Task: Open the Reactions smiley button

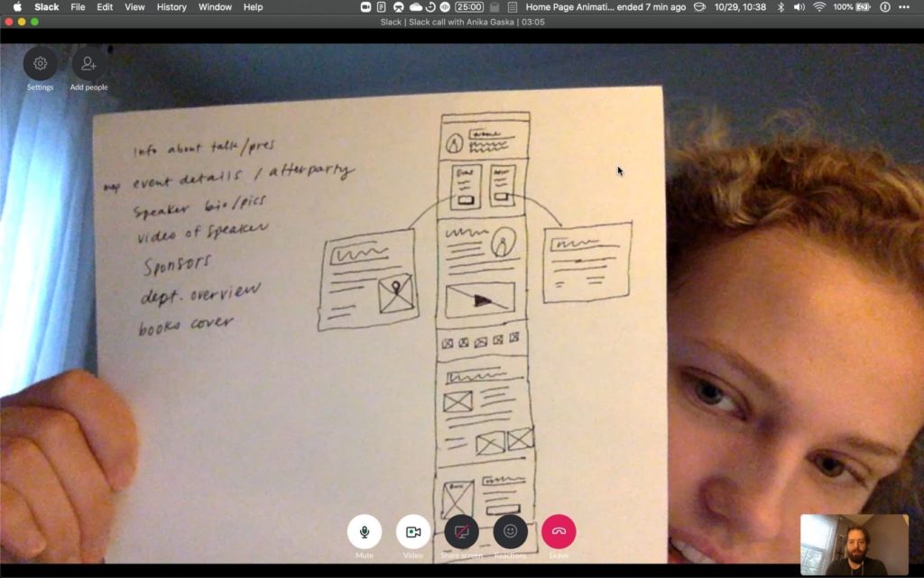Action: point(510,532)
